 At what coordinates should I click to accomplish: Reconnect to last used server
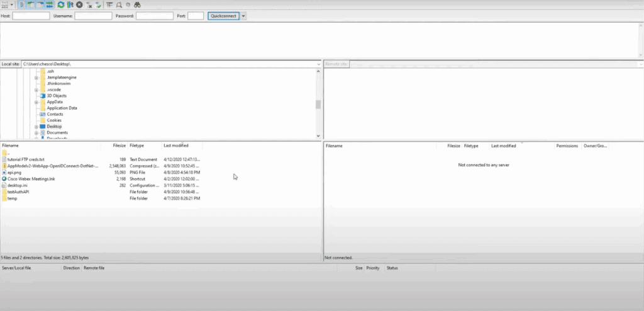tap(99, 4)
